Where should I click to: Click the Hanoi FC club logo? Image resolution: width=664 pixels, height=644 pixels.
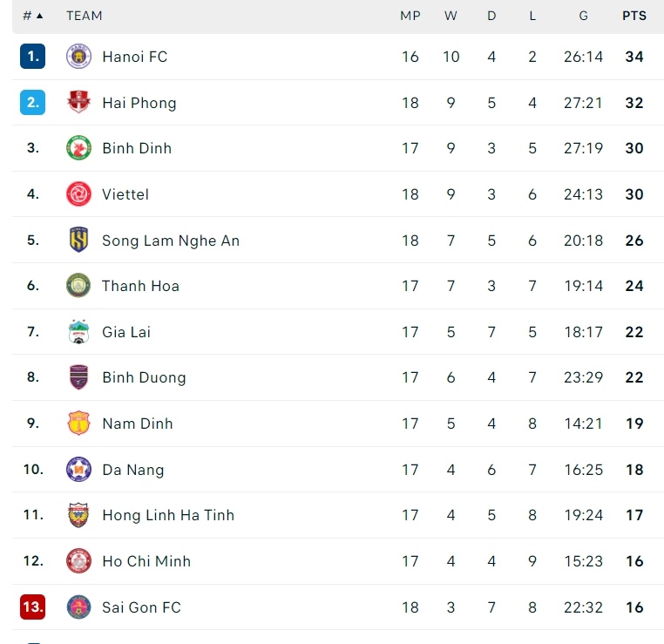click(x=79, y=57)
